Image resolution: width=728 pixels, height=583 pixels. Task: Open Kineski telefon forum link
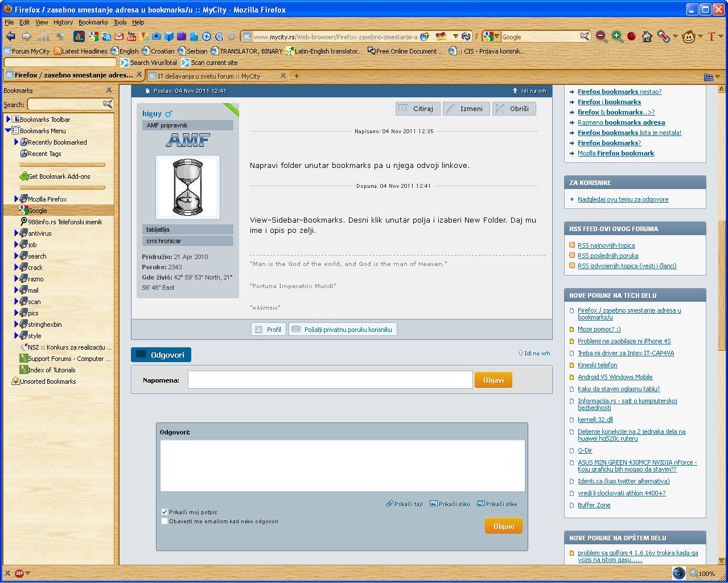pyautogui.click(x=597, y=365)
